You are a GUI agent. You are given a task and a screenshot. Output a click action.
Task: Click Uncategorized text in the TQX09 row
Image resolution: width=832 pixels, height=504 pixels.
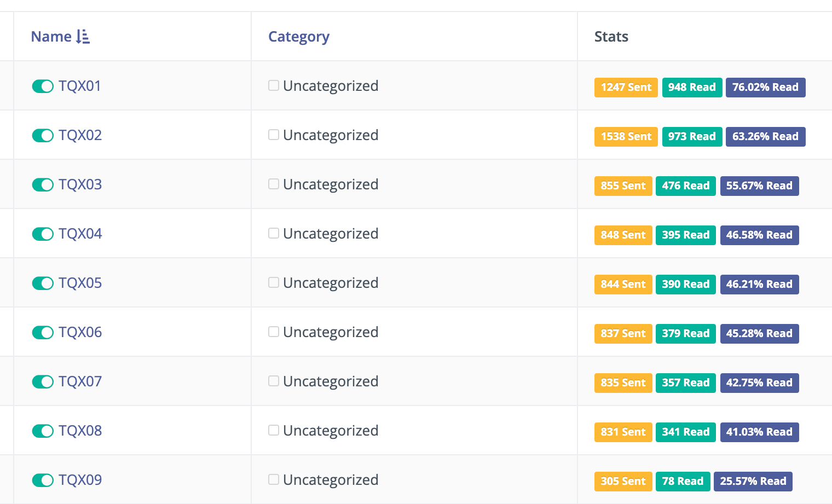coord(331,480)
